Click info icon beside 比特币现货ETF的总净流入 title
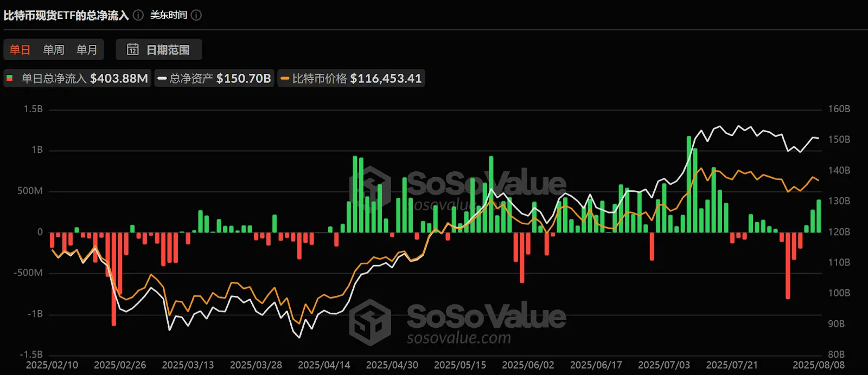The height and width of the screenshot is (375, 868). 138,15
